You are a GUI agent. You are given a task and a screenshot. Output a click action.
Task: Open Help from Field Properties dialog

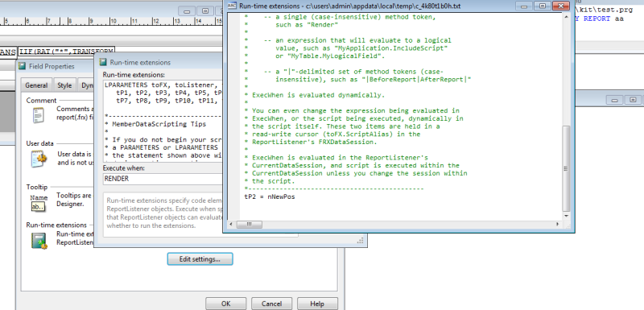click(x=317, y=304)
